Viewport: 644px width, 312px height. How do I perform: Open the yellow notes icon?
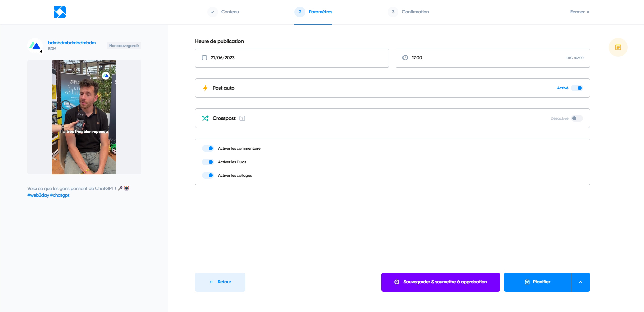[x=618, y=47]
